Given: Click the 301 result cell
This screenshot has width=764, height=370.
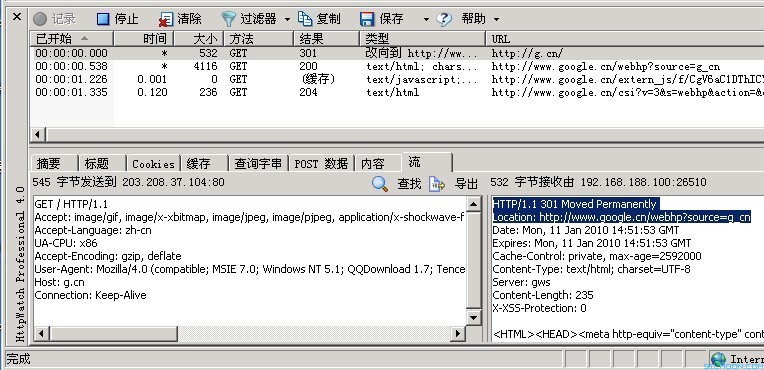Looking at the screenshot, I should pyautogui.click(x=308, y=53).
